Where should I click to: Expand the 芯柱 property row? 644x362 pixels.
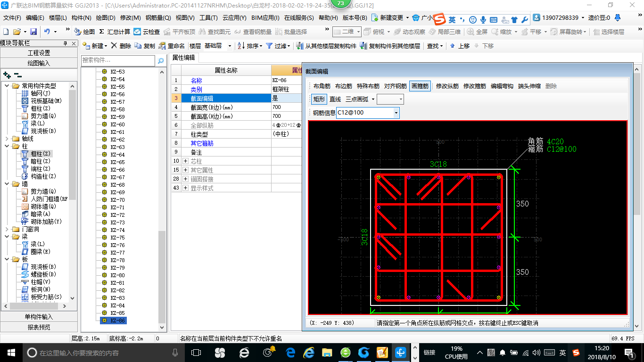186,161
